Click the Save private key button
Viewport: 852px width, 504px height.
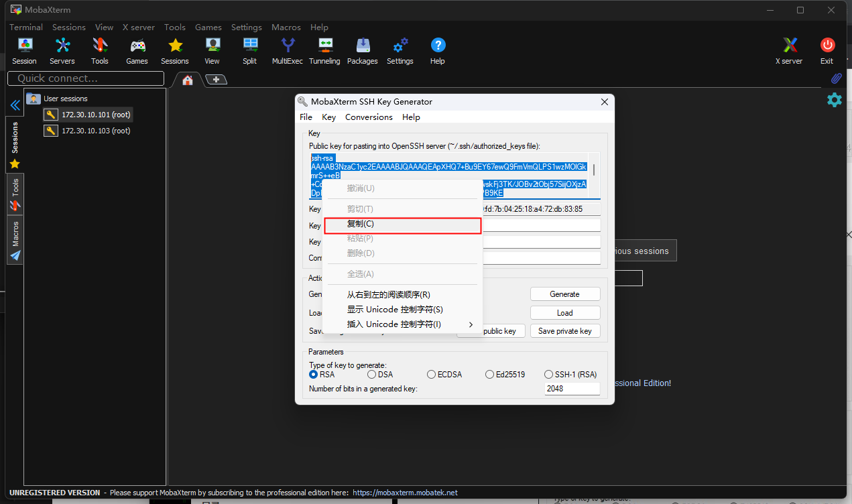(565, 331)
